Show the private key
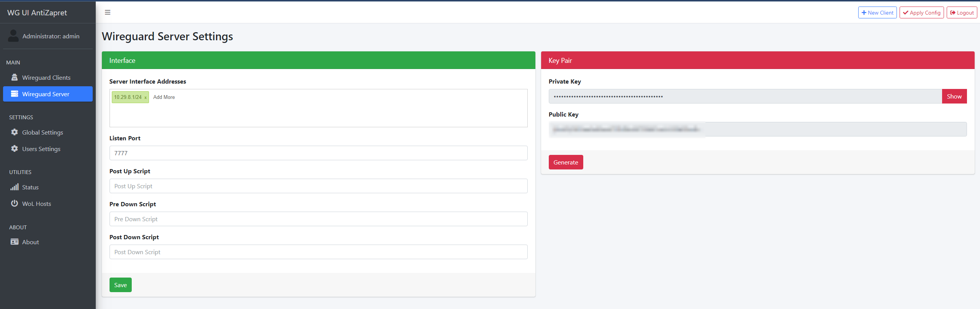 point(954,96)
